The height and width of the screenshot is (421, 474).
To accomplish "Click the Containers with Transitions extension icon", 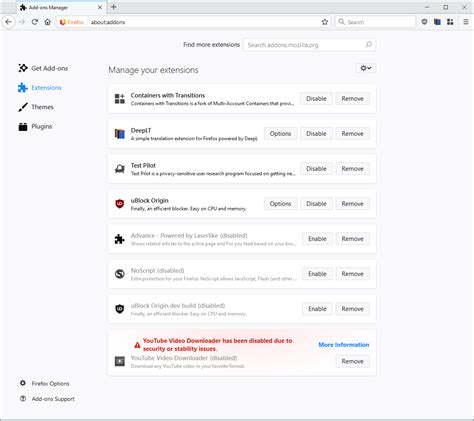I will (x=120, y=99).
